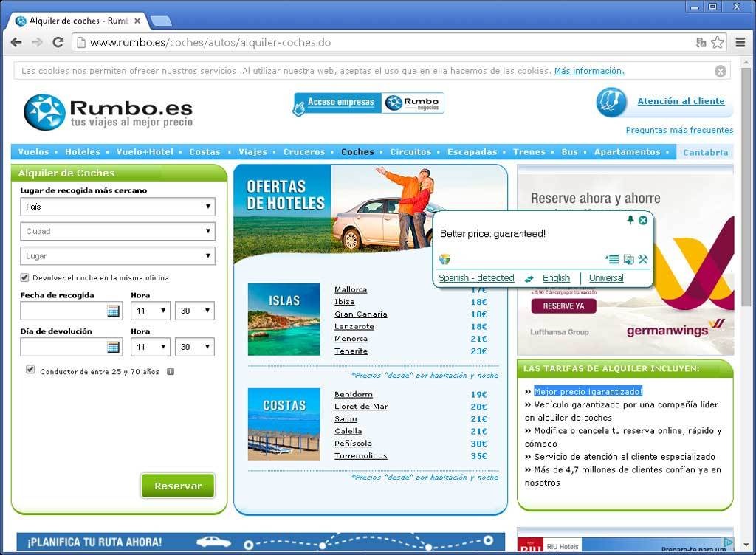
Task: Switch to the Cruceros navigation tab
Action: coord(303,152)
